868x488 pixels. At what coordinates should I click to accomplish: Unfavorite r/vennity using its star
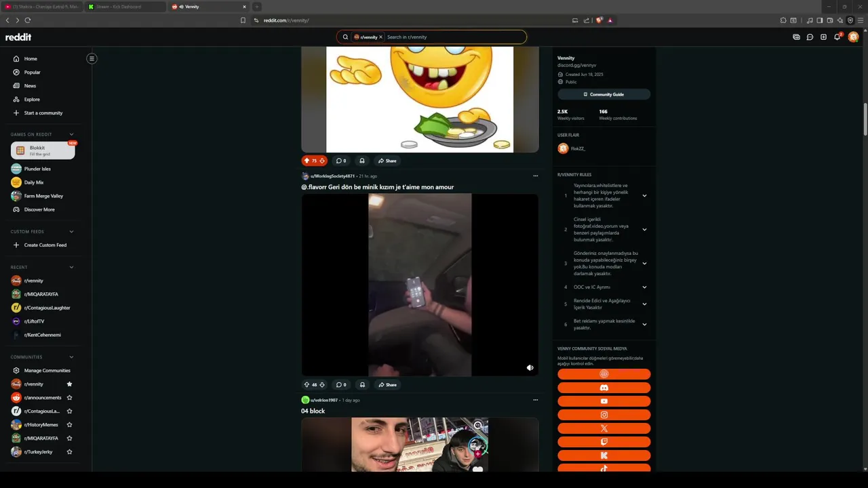tap(69, 384)
